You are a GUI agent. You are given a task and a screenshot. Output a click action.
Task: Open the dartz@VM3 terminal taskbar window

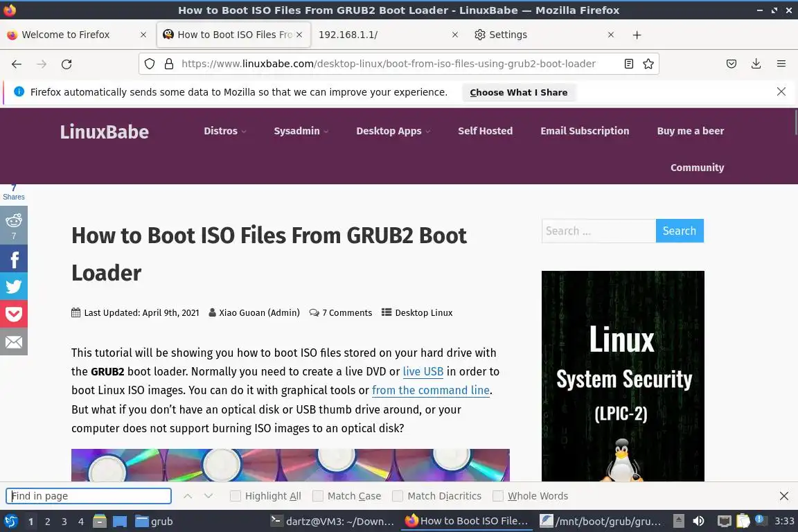[x=332, y=521]
